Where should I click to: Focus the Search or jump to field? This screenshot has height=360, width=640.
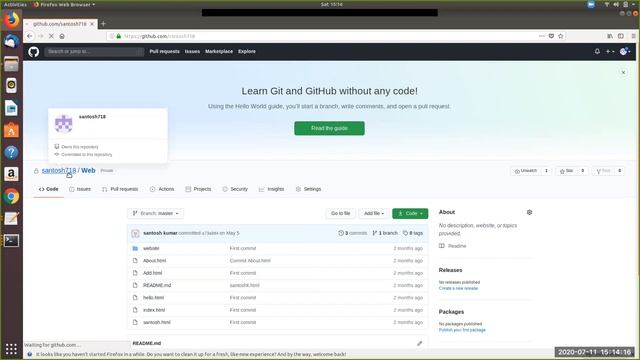94,51
